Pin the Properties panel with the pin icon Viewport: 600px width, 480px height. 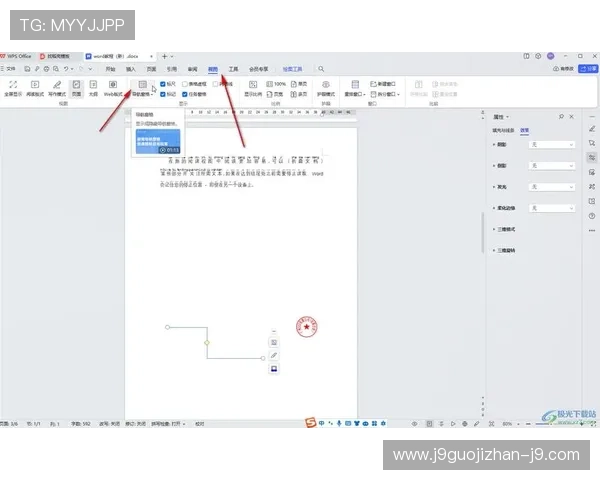pyautogui.click(x=560, y=117)
